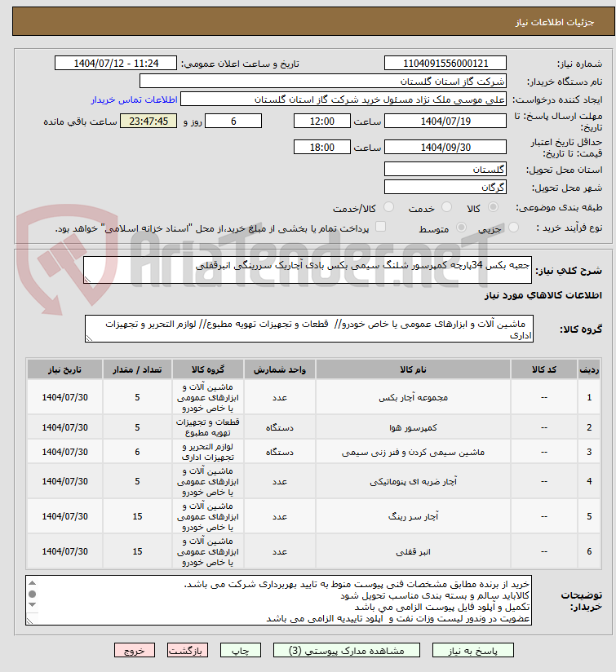Open مشاهده مدارک پیوستی (3) attachments
This screenshot has height=672, width=616.
point(347,651)
